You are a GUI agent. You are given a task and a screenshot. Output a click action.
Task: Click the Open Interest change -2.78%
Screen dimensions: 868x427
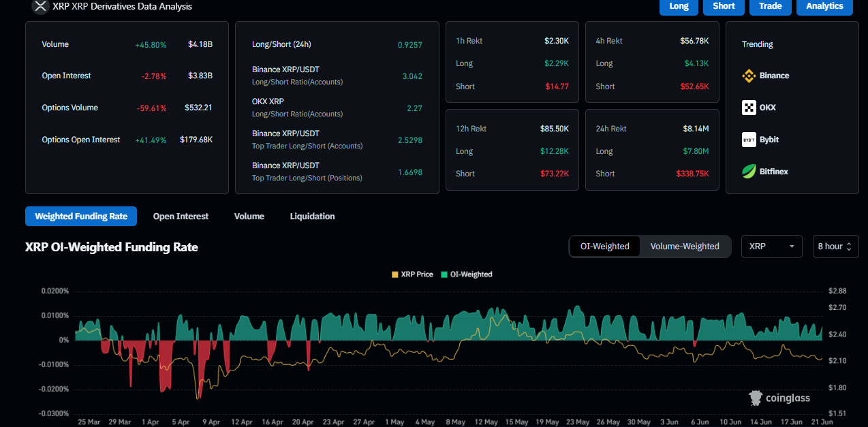(153, 76)
